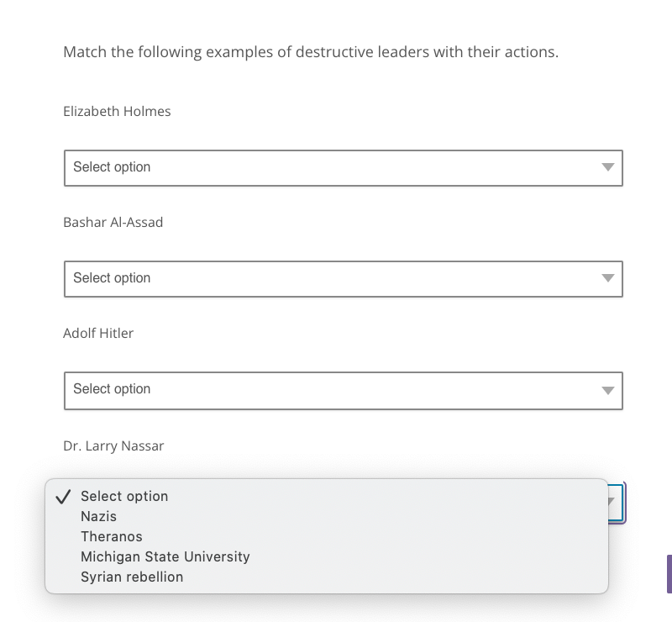Click the arrow on Bashar Al-Assad dropdown
The width and height of the screenshot is (672, 622).
click(608, 278)
